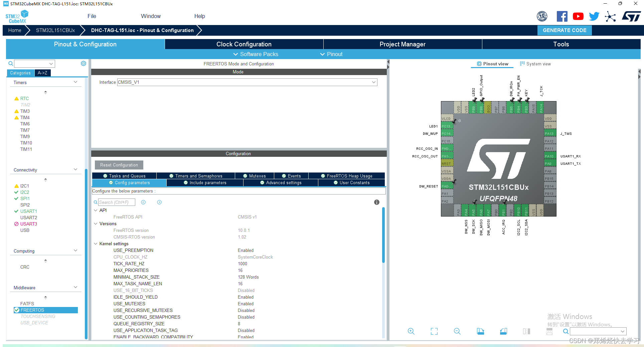The image size is (644, 347).
Task: Click the GENERATE CODE button
Action: [565, 30]
